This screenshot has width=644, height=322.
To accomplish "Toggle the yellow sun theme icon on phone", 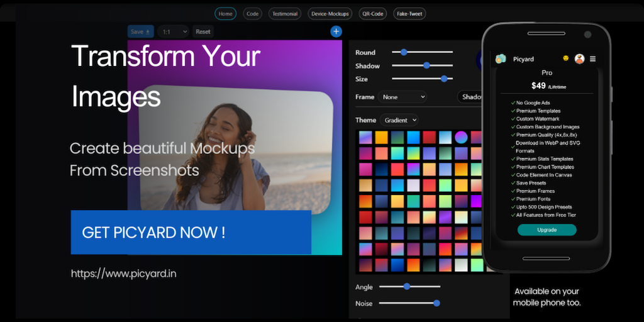I will [x=566, y=58].
